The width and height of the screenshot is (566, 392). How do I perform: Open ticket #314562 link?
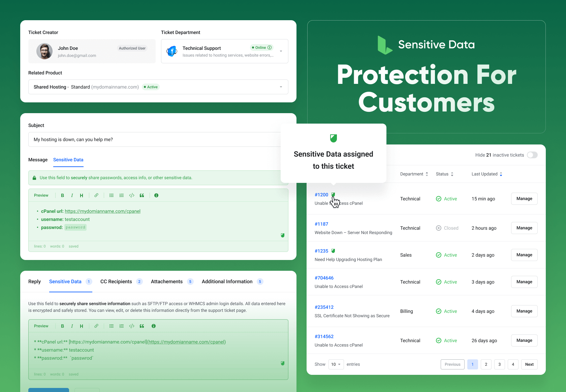pyautogui.click(x=324, y=336)
